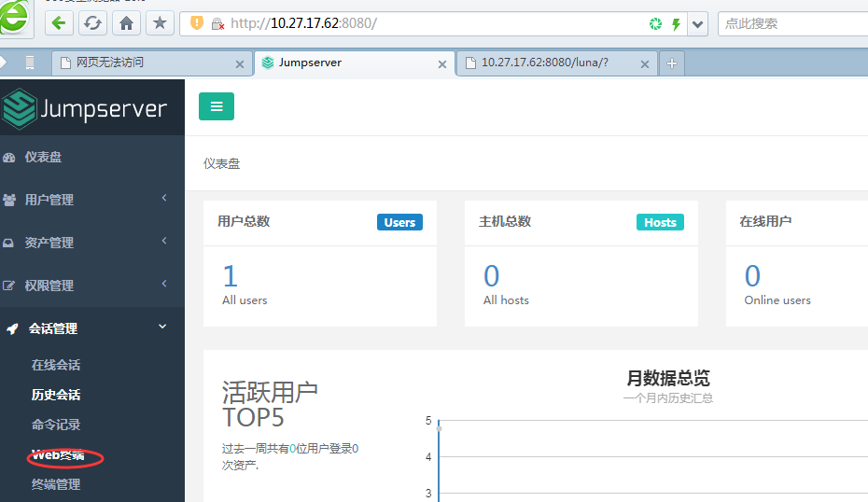
Task: Open the address bar dropdown arrow
Action: [x=697, y=24]
